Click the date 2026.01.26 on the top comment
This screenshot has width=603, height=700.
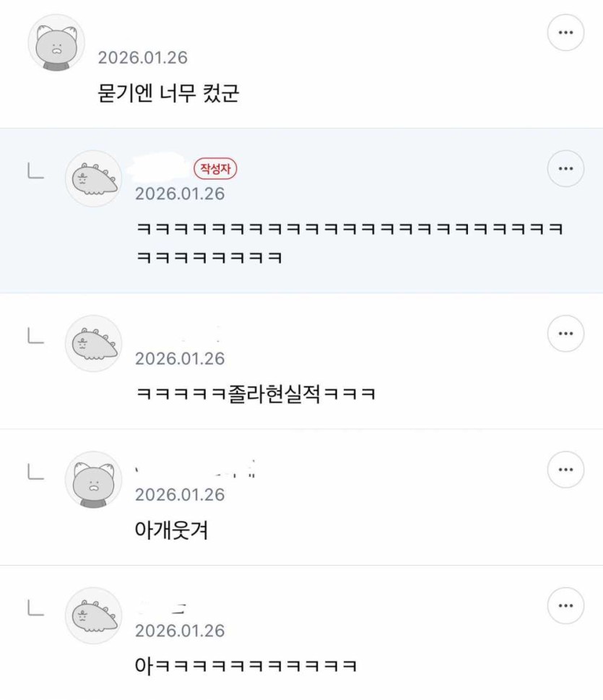coord(142,58)
